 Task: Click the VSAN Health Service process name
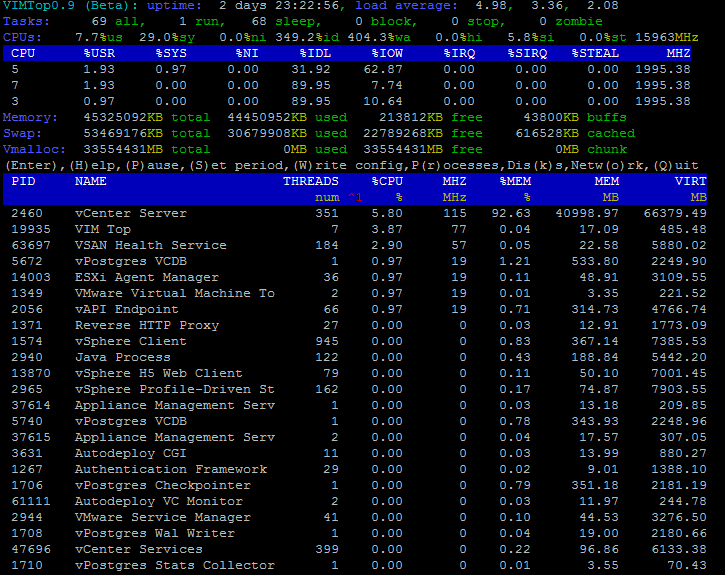click(x=151, y=245)
